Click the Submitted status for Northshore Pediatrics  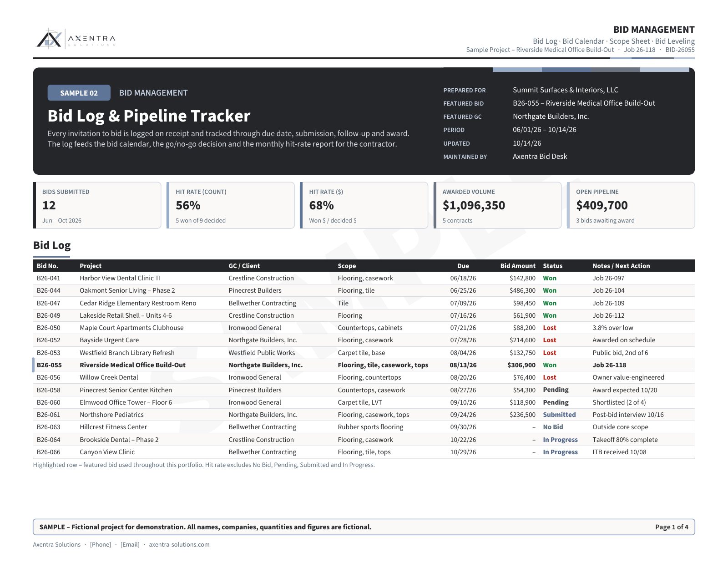(559, 415)
